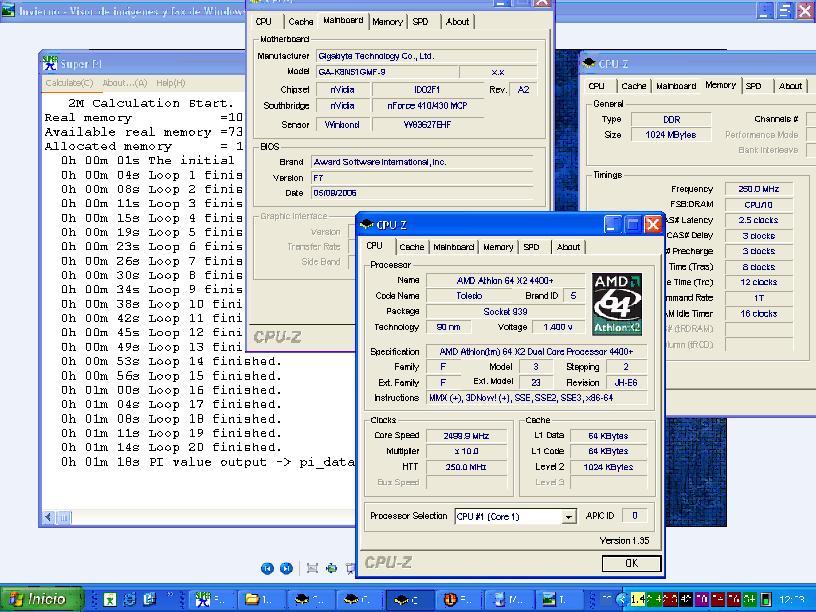Screen dimensions: 816x612
Task: Click the memory Size value '1024 MBytes'
Action: (x=671, y=135)
